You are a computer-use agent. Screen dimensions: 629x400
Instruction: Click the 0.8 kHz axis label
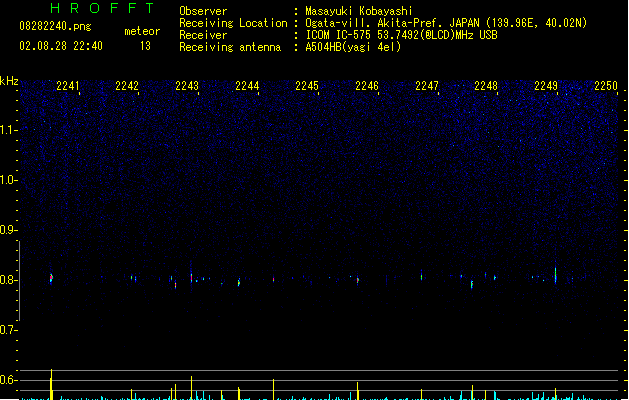tap(8, 280)
